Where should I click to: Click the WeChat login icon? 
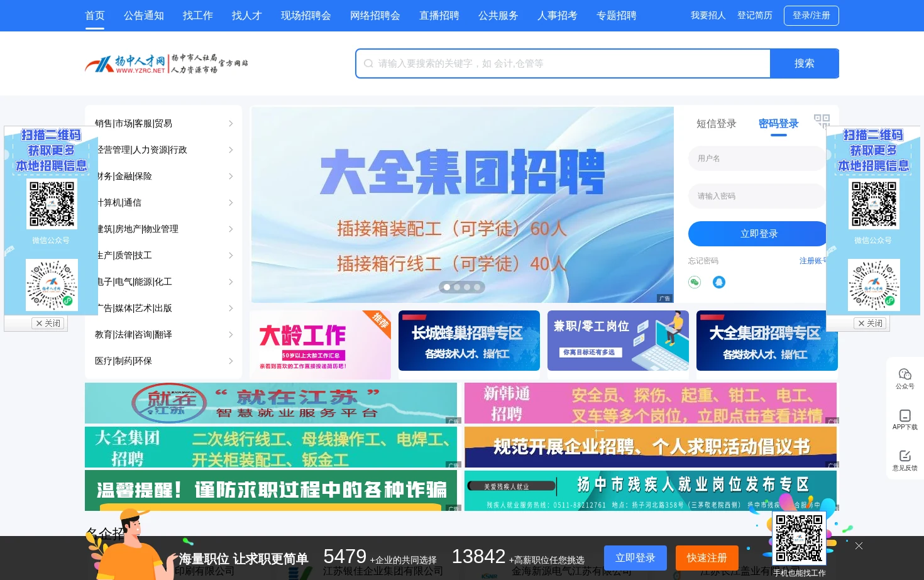tap(695, 282)
